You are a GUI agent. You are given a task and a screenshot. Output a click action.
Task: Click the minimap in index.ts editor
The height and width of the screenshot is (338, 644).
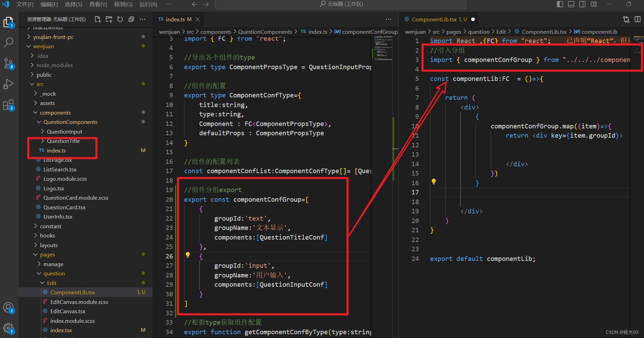pyautogui.click(x=383, y=49)
